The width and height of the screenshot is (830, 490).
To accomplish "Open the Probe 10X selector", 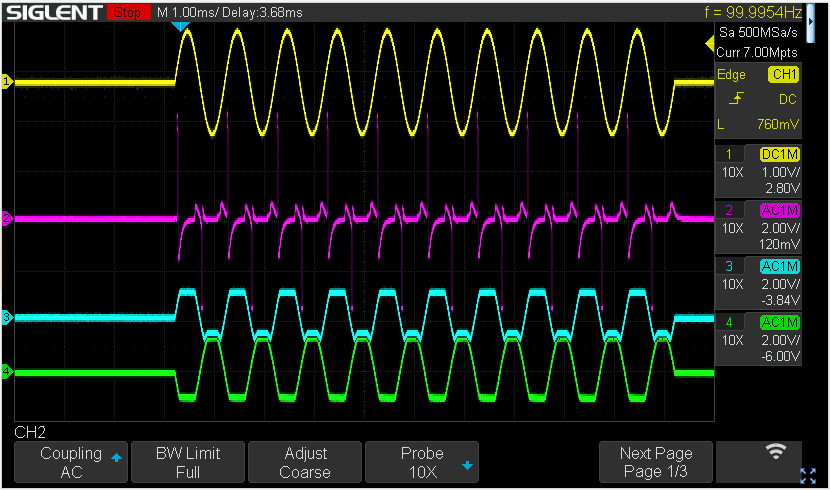I will [422, 462].
